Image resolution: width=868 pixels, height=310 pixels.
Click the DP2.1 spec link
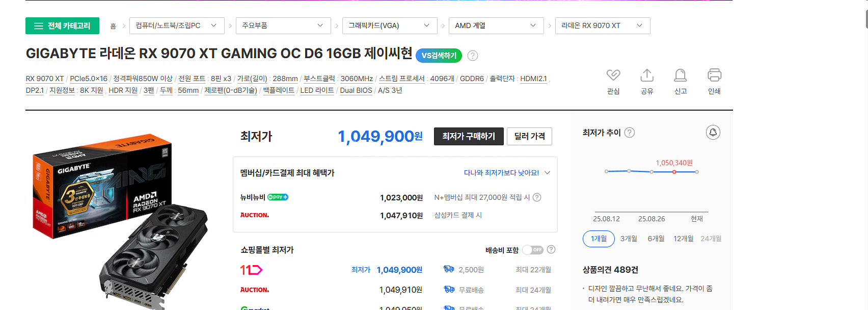(x=35, y=90)
